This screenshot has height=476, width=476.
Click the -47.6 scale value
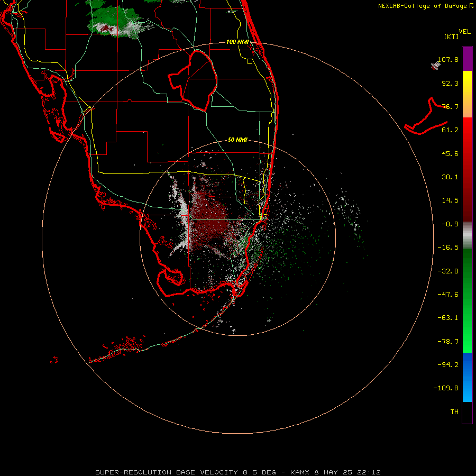click(448, 295)
